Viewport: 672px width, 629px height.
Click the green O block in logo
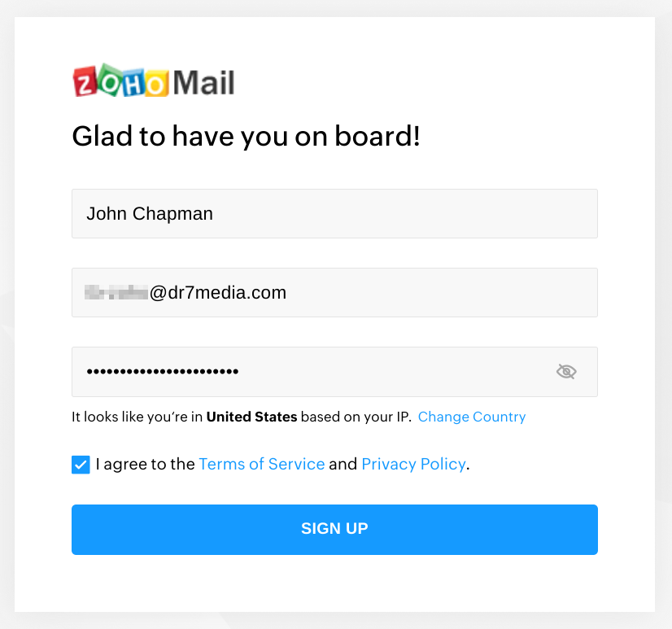pos(110,81)
